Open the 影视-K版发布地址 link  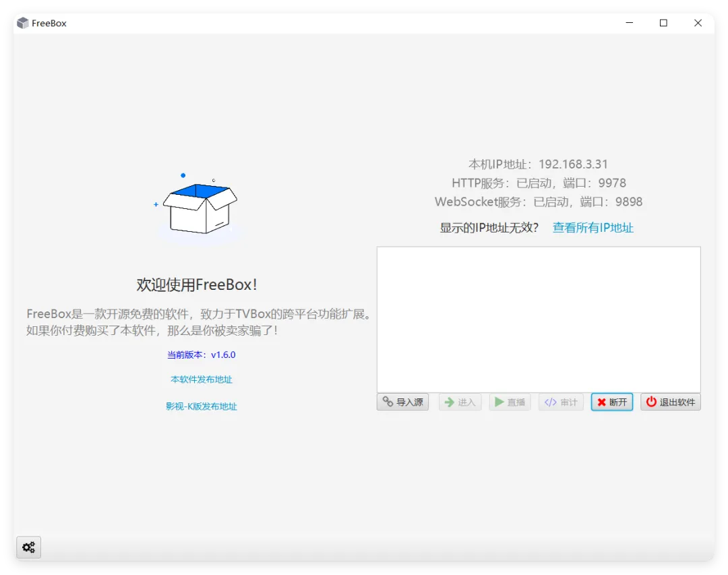[x=202, y=406]
